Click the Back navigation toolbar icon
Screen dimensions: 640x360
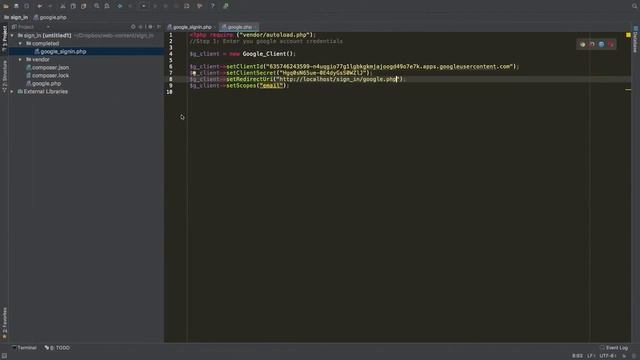(x=120, y=6)
